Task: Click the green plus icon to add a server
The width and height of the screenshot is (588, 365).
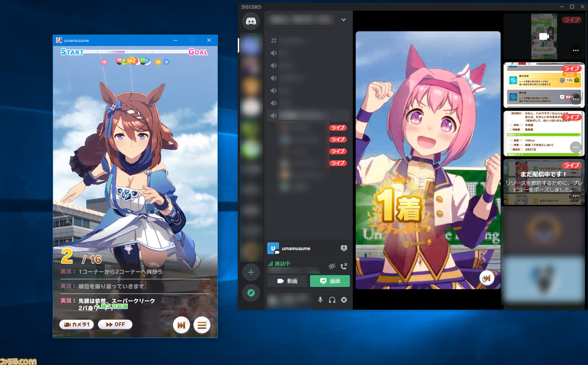Action: (251, 272)
